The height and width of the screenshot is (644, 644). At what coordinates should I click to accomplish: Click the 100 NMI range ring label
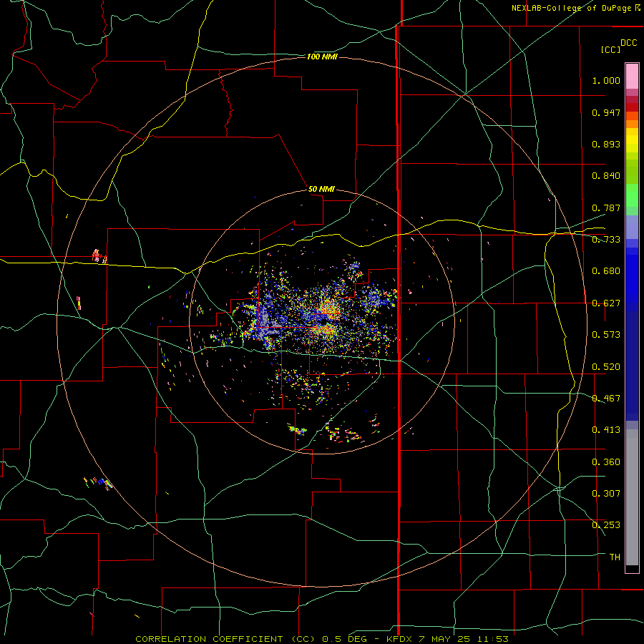click(322, 57)
